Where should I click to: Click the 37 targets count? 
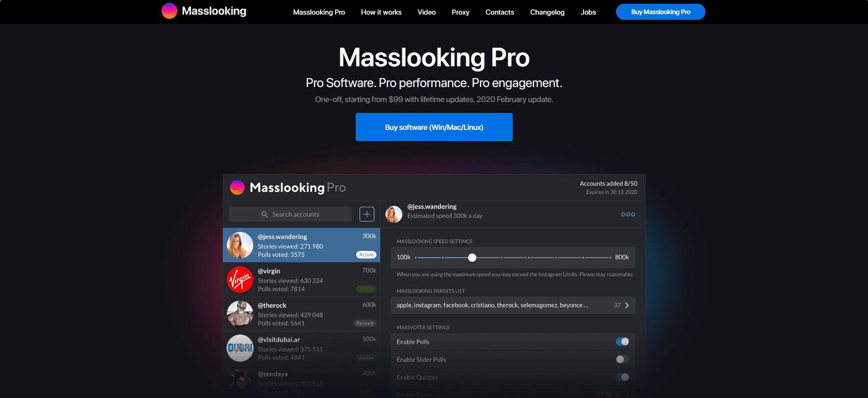617,305
